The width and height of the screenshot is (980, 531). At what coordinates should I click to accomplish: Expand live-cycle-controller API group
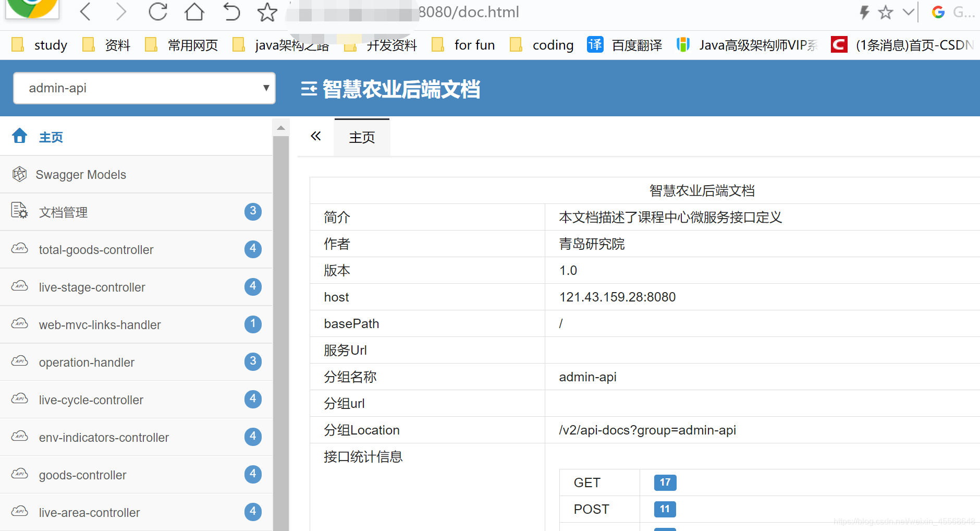pyautogui.click(x=136, y=400)
